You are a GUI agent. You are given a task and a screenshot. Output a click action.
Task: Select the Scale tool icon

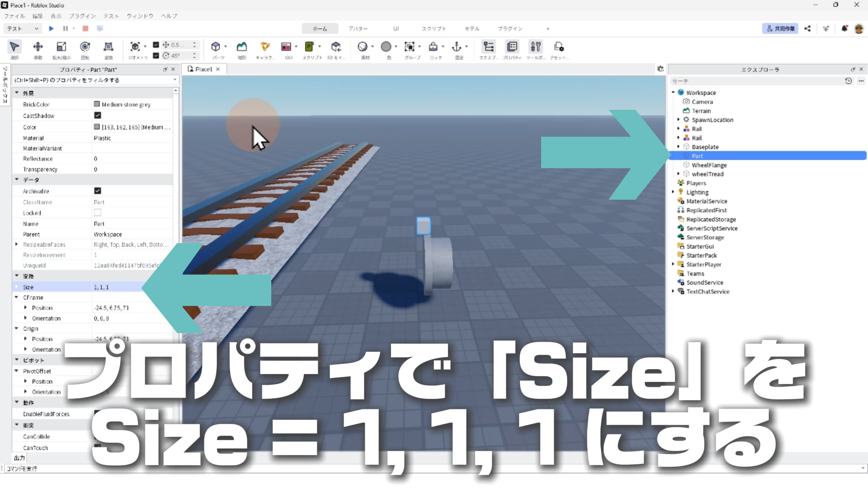click(61, 47)
